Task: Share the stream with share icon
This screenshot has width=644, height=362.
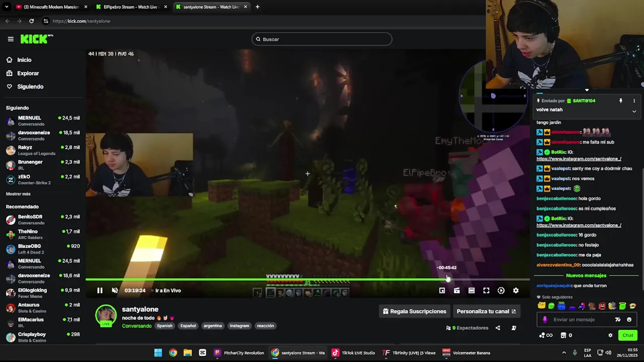Action: coord(498,328)
